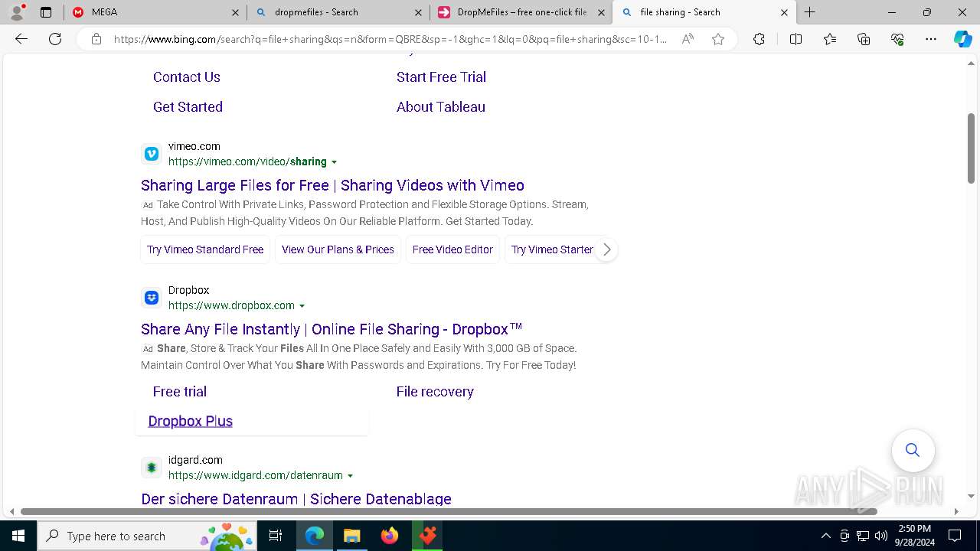The image size is (980, 551).
Task: Click the vimeo.com/video/sharing URL
Action: point(247,162)
